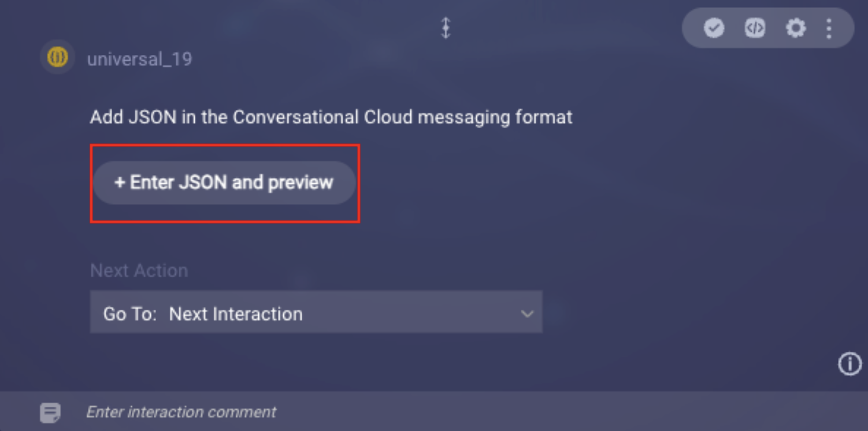This screenshot has width=868, height=431.
Task: Click the checkmark validation icon
Action: (x=714, y=28)
